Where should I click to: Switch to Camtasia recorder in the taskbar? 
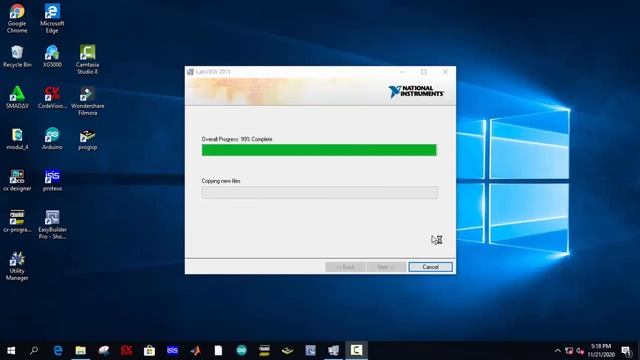pos(356,350)
